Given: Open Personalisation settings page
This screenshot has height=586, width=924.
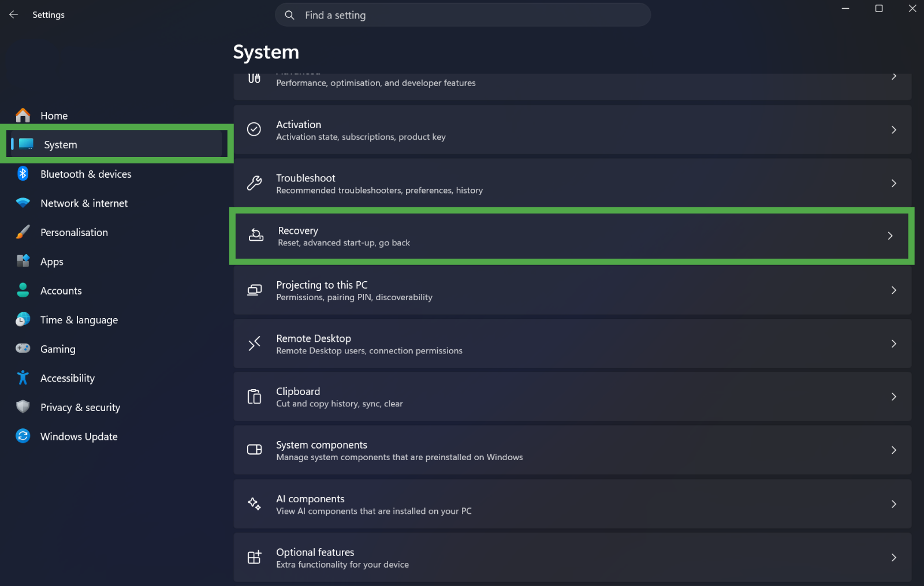Looking at the screenshot, I should (x=115, y=232).
